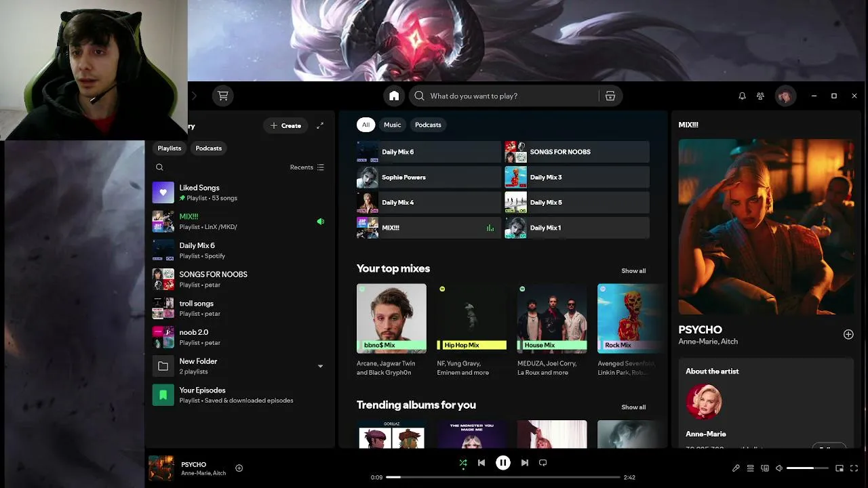
Task: Open Friend Activity icon
Action: click(761, 96)
